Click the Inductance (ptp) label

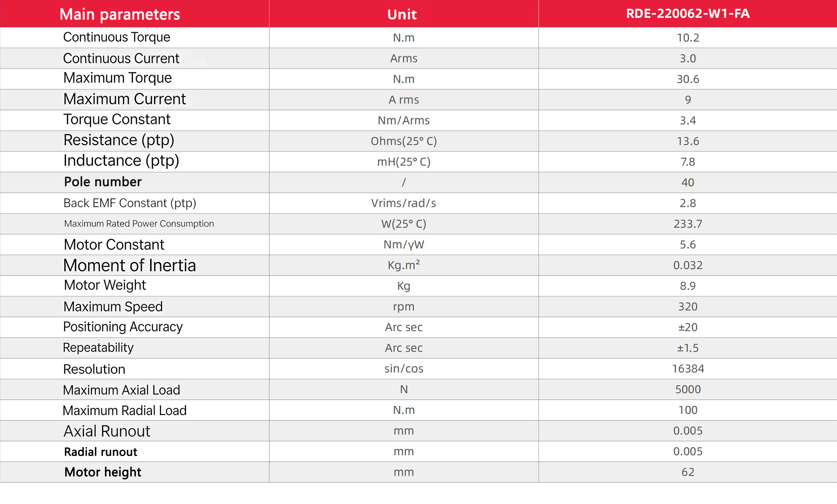point(121,160)
